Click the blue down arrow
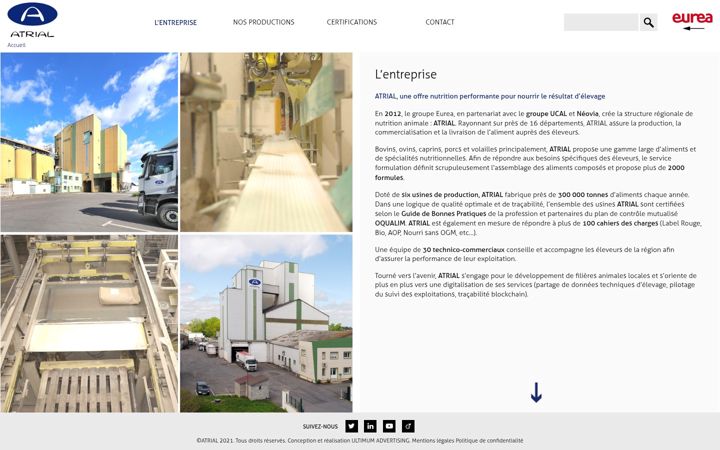Screen dimensions: 720x450 (x=536, y=393)
